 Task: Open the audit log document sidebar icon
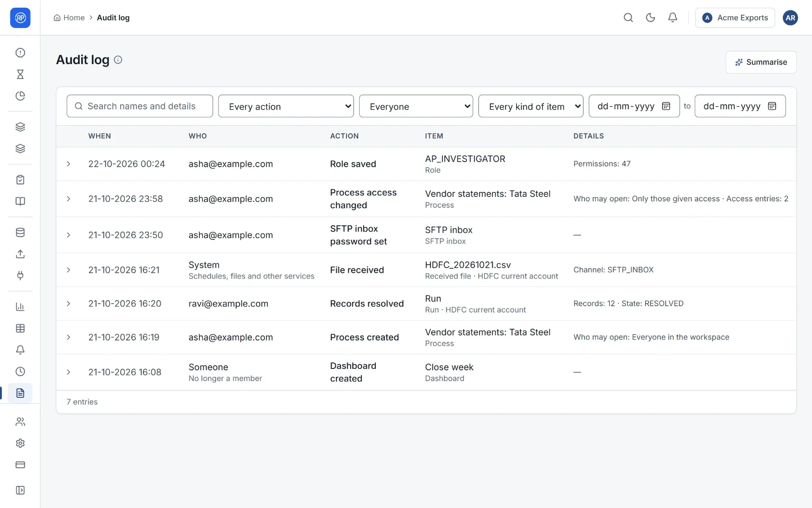pyautogui.click(x=20, y=393)
